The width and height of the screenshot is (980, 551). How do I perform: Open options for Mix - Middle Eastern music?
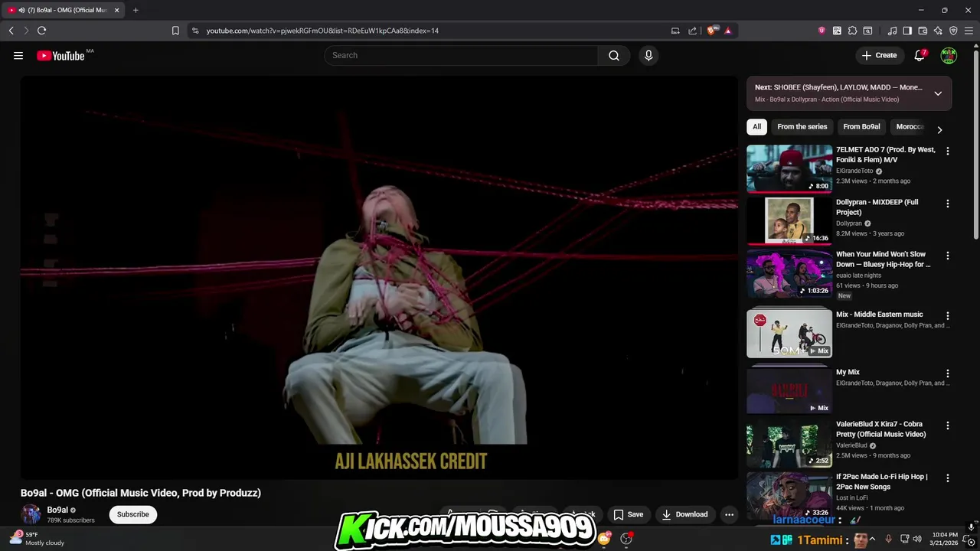point(948,316)
